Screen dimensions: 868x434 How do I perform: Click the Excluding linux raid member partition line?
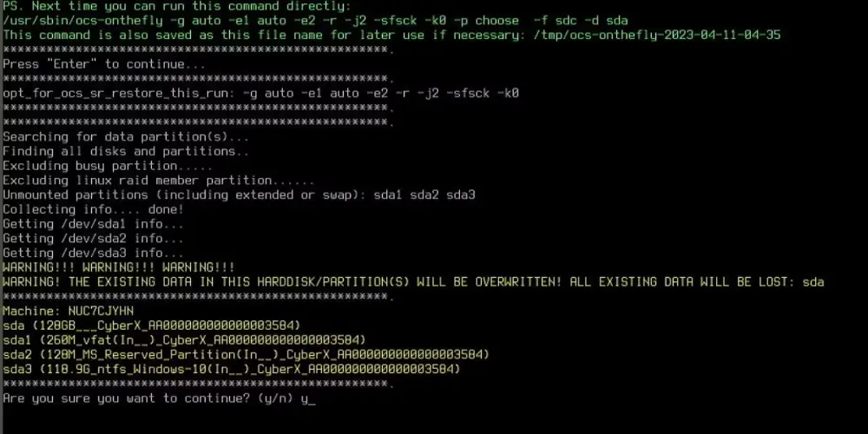pyautogui.click(x=158, y=181)
